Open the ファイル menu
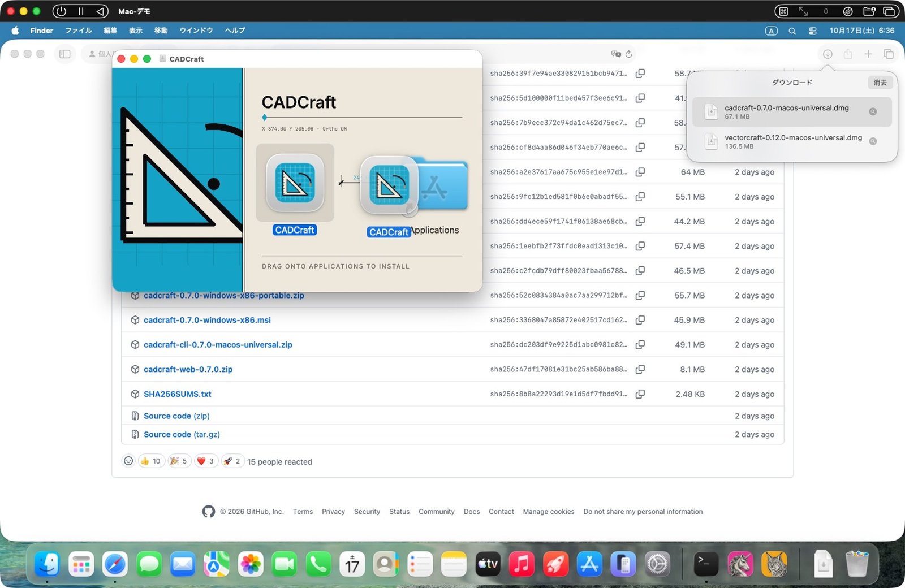The image size is (905, 588). [78, 31]
